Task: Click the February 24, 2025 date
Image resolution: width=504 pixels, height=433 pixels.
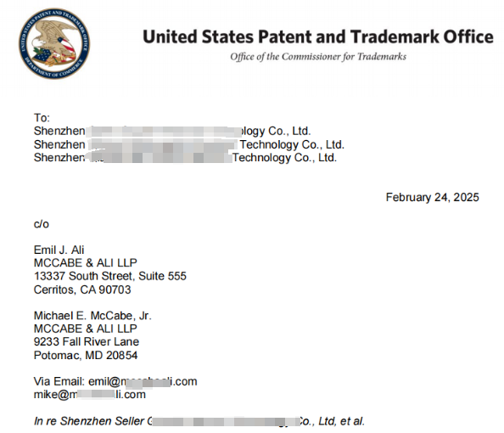Action: (x=433, y=197)
